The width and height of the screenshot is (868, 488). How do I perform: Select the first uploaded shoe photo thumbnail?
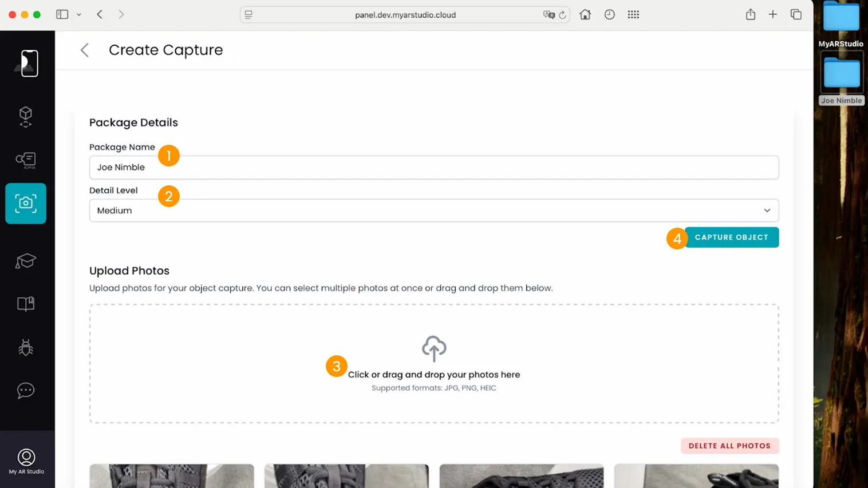tap(172, 475)
